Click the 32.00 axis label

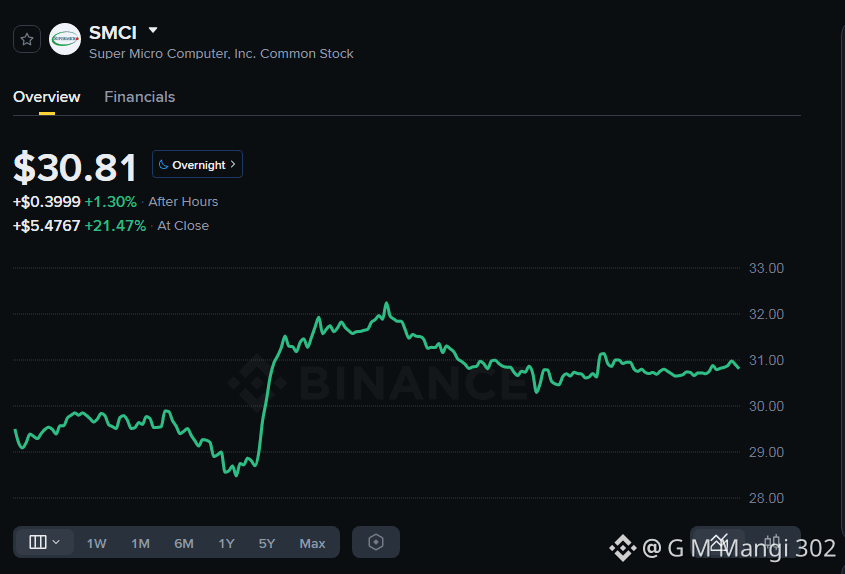[766, 314]
